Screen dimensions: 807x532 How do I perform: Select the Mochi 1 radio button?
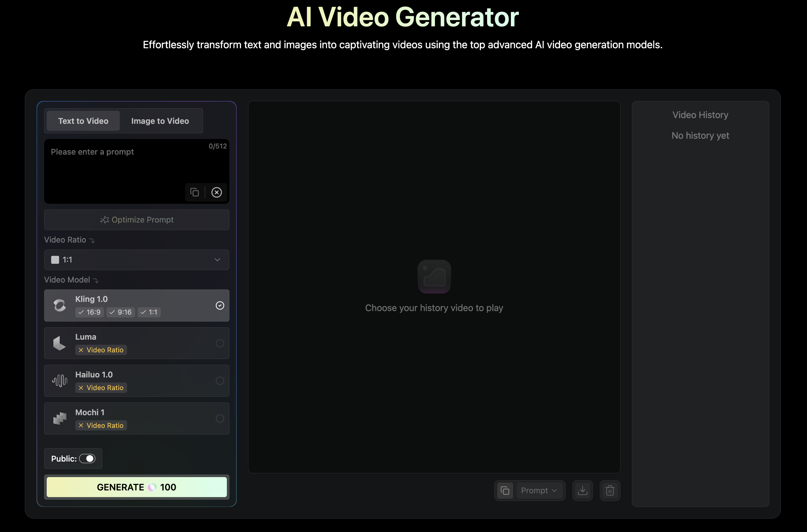220,418
